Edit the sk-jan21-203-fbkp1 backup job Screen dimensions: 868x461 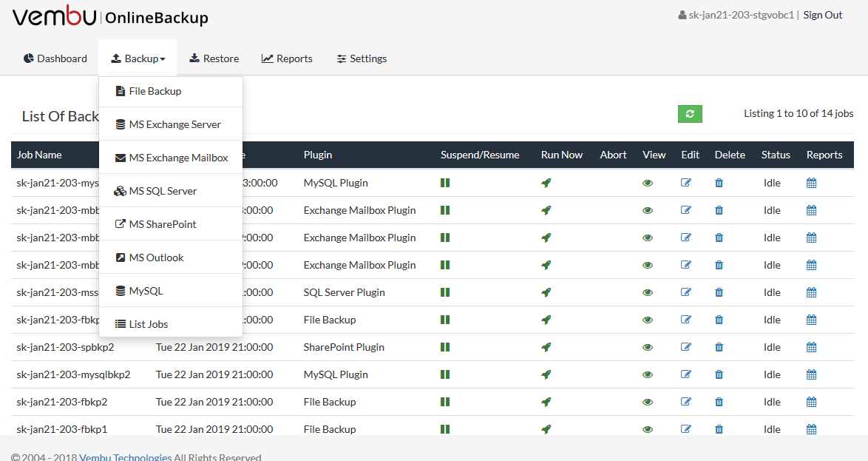point(686,429)
